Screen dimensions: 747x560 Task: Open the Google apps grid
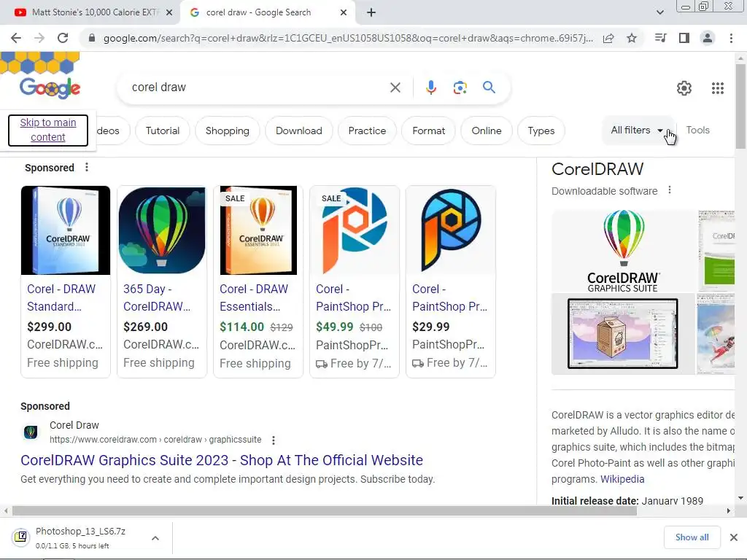pos(718,88)
